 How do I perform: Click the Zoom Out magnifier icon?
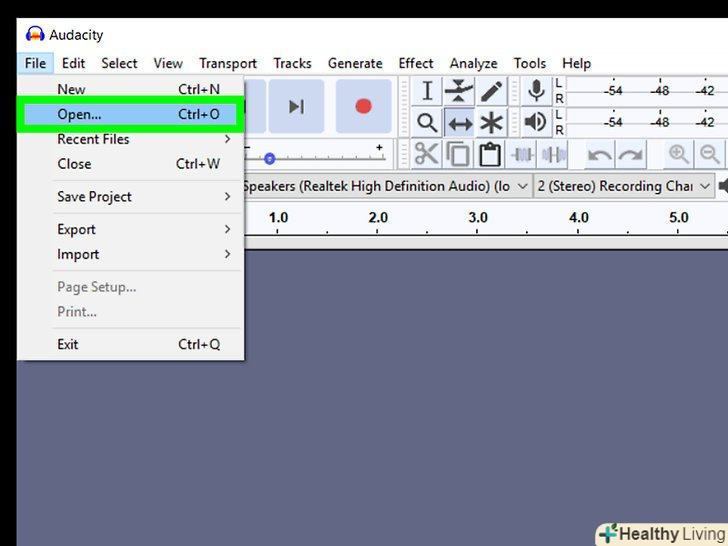point(709,154)
